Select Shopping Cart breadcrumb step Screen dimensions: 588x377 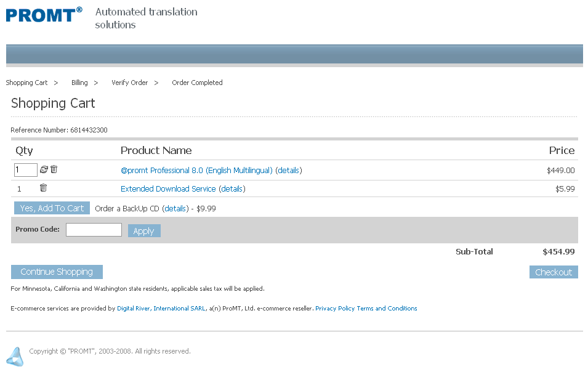(x=26, y=83)
